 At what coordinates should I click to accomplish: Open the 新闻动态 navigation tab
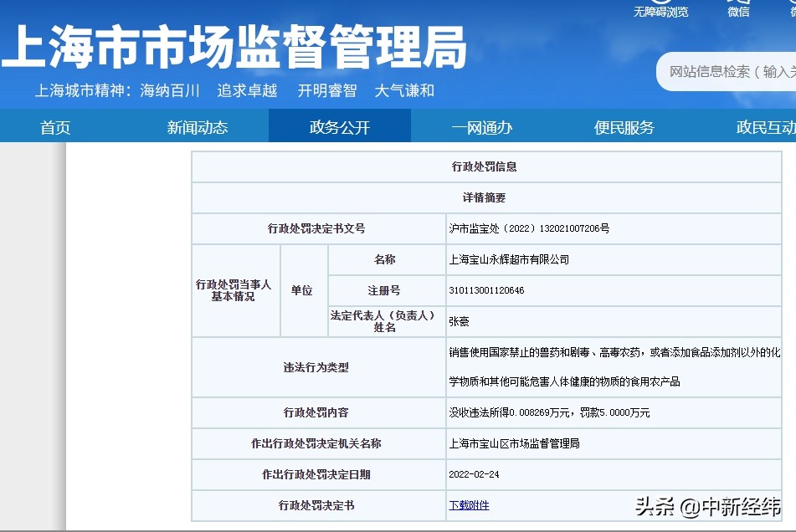tap(198, 127)
